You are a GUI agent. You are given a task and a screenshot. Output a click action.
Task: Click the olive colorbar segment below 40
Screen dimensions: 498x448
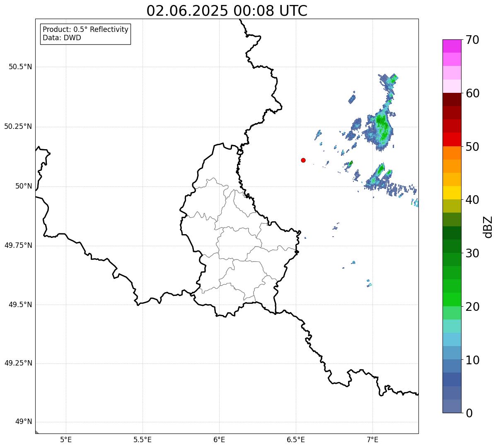(x=452, y=206)
